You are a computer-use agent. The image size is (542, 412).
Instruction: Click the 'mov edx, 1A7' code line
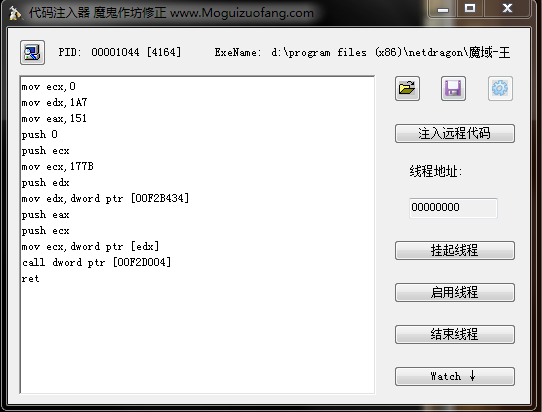54,103
